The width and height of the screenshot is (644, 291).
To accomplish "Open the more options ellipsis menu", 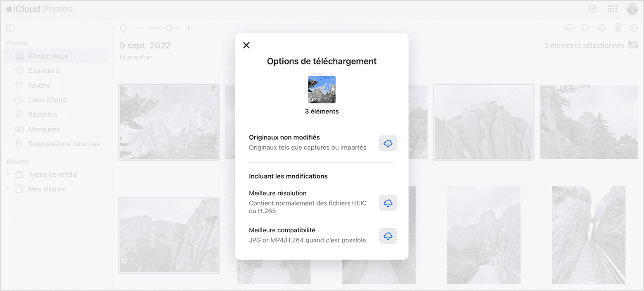I will pyautogui.click(x=635, y=28).
